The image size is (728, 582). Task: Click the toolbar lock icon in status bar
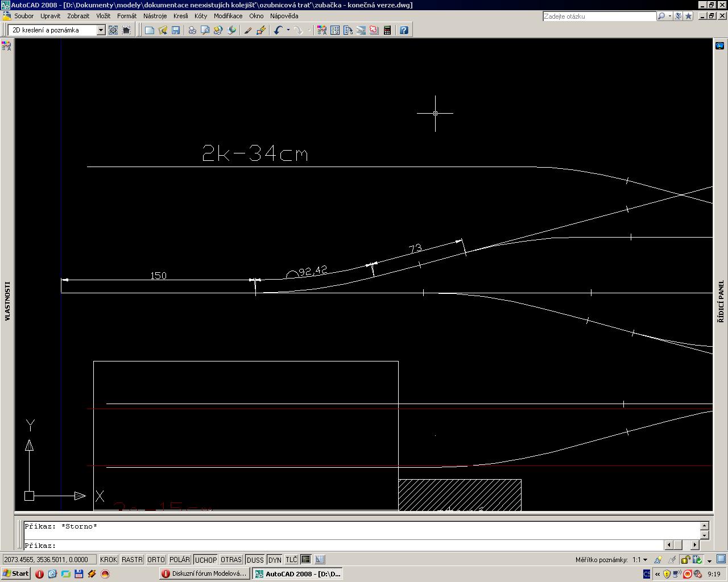(x=686, y=560)
